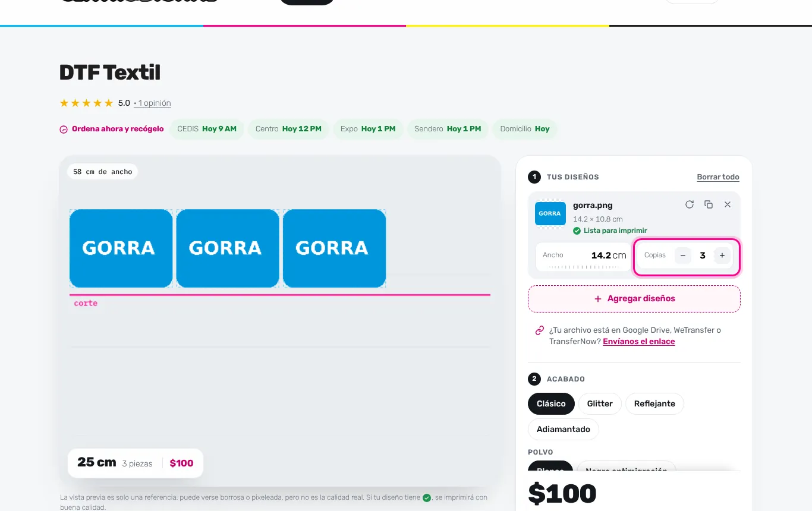The image size is (812, 511).
Task: Select the Clásico finish
Action: click(551, 403)
